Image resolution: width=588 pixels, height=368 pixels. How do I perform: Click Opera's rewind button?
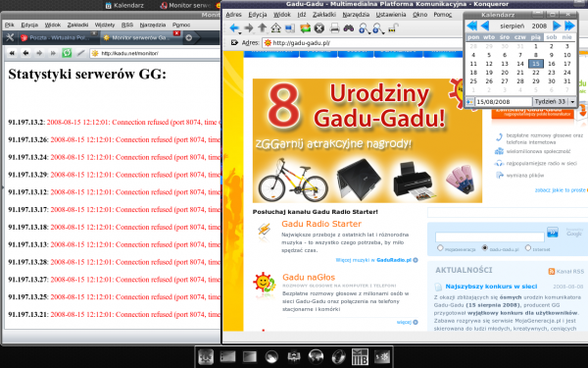pos(12,53)
